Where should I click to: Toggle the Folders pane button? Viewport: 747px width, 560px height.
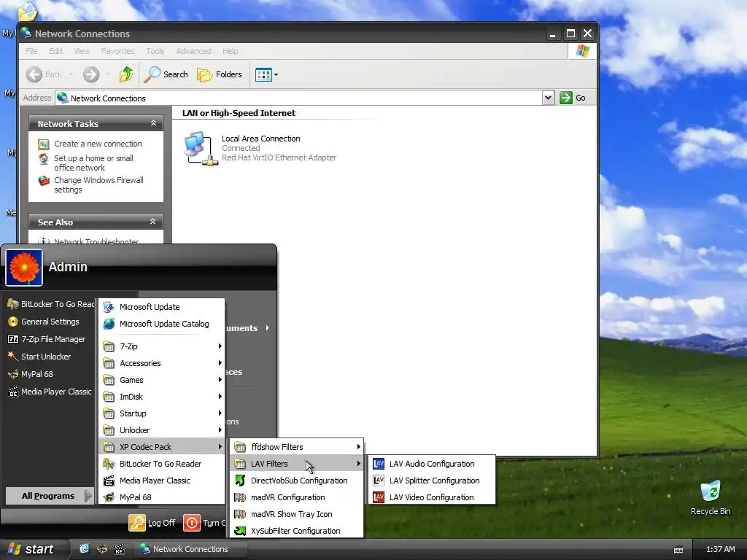tap(220, 74)
